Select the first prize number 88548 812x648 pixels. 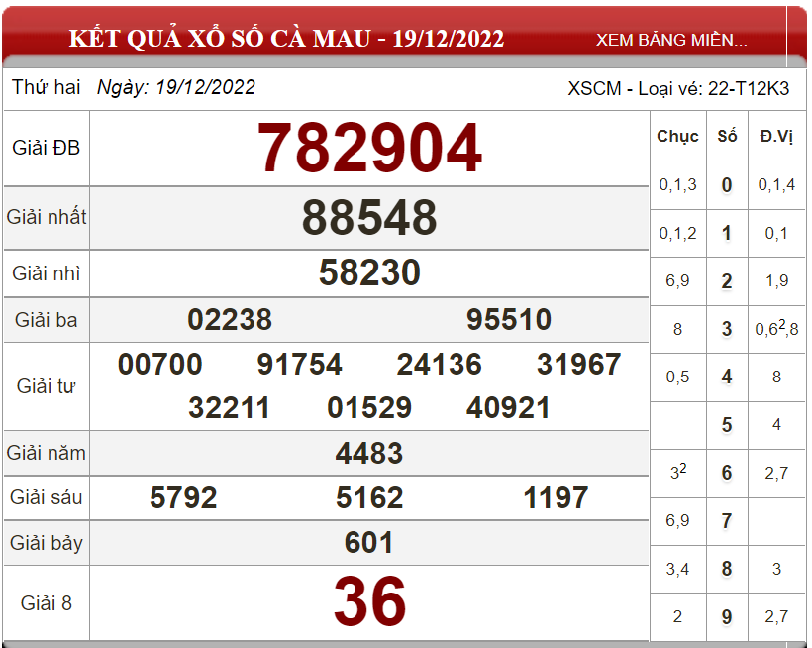coord(369,217)
